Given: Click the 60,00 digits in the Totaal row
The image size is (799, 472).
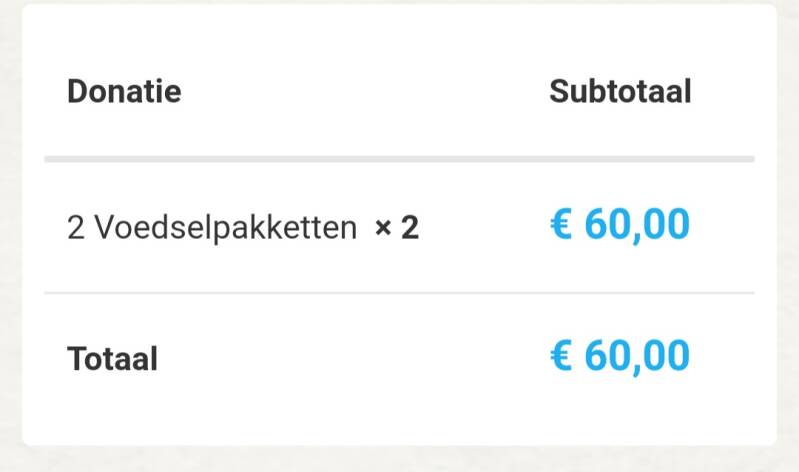Looking at the screenshot, I should (x=637, y=356).
